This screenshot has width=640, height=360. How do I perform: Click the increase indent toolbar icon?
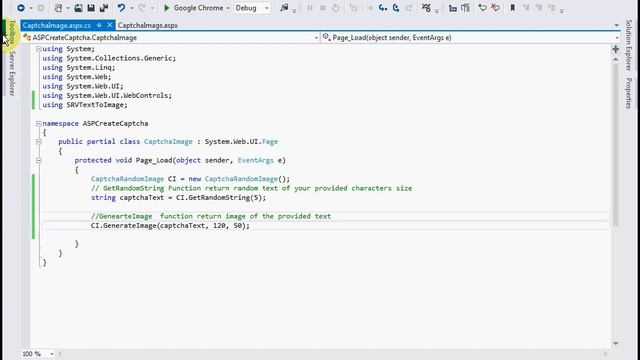click(465, 8)
